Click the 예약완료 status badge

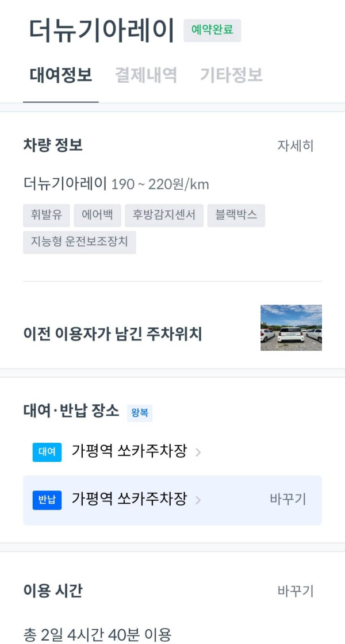pyautogui.click(x=213, y=32)
